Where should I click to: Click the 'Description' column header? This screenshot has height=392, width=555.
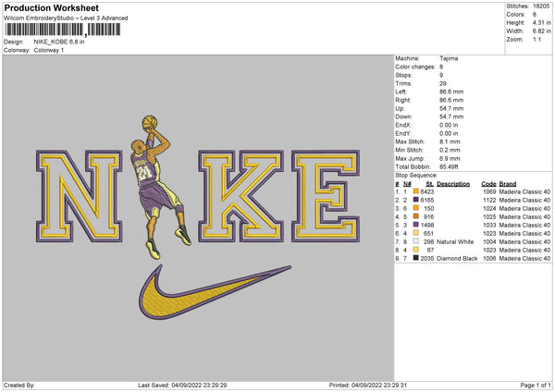click(x=453, y=184)
